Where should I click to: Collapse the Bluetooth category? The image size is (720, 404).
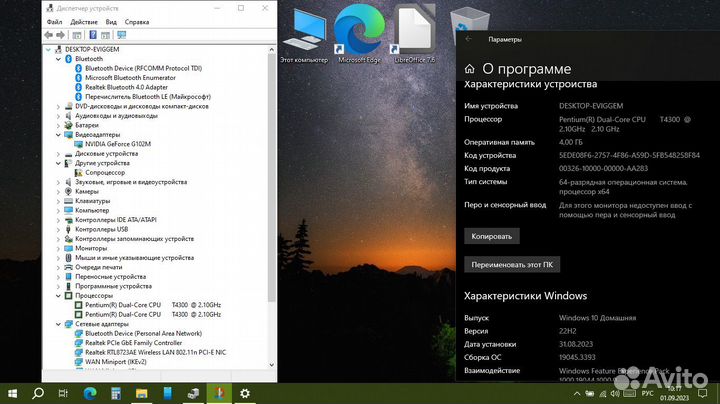click(x=58, y=59)
